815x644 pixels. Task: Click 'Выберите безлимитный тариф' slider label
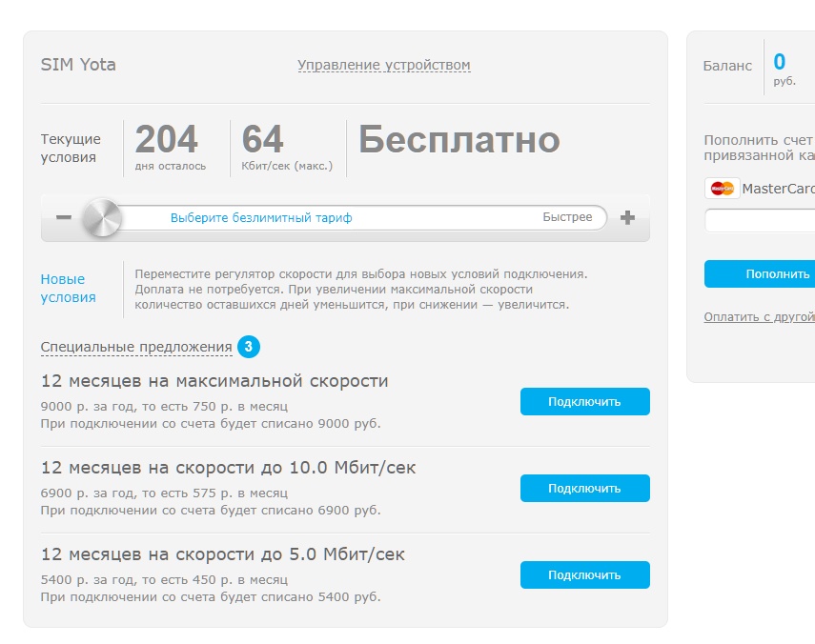261,217
